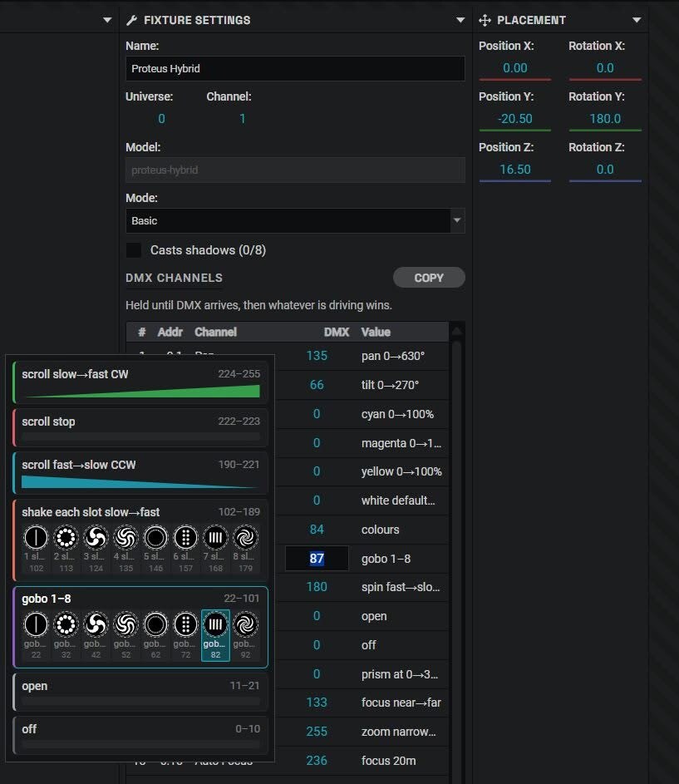The height and width of the screenshot is (784, 679).
Task: Pick shake slot 4 gobo at 135
Action: tap(126, 549)
